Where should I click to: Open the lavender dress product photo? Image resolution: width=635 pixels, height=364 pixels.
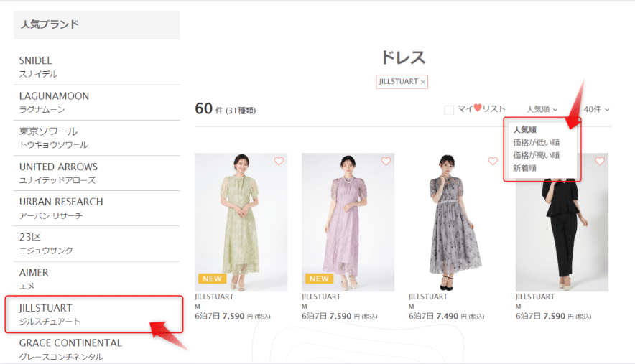point(348,222)
